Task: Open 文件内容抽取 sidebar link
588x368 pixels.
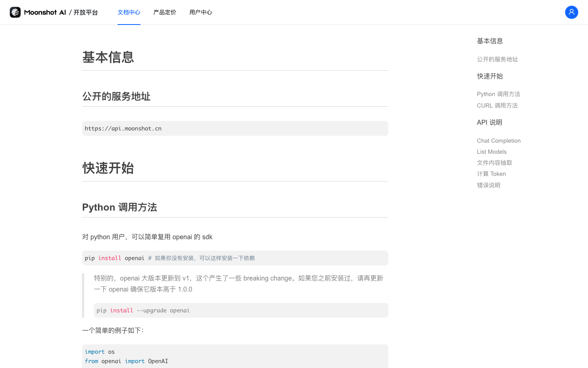Action: (x=494, y=163)
